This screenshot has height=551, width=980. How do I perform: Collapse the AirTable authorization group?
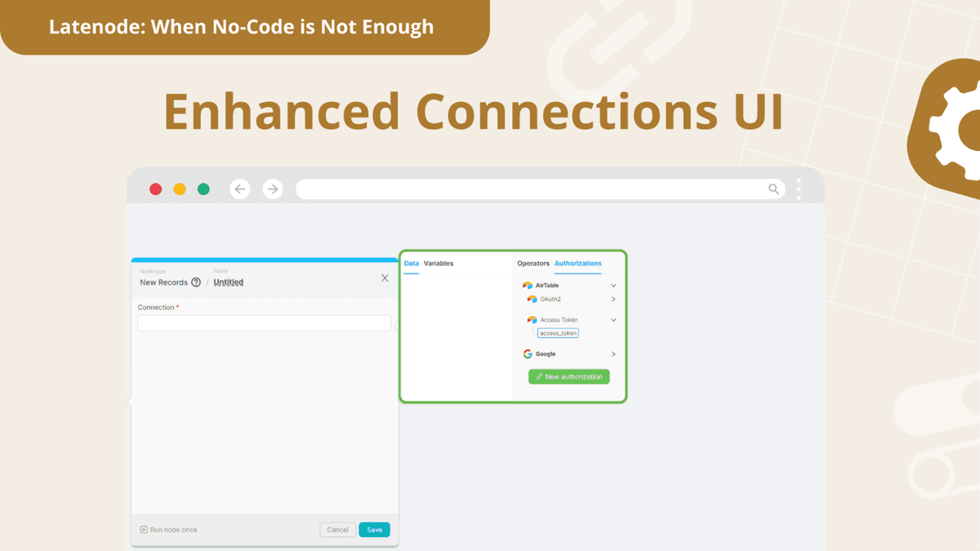coord(613,286)
